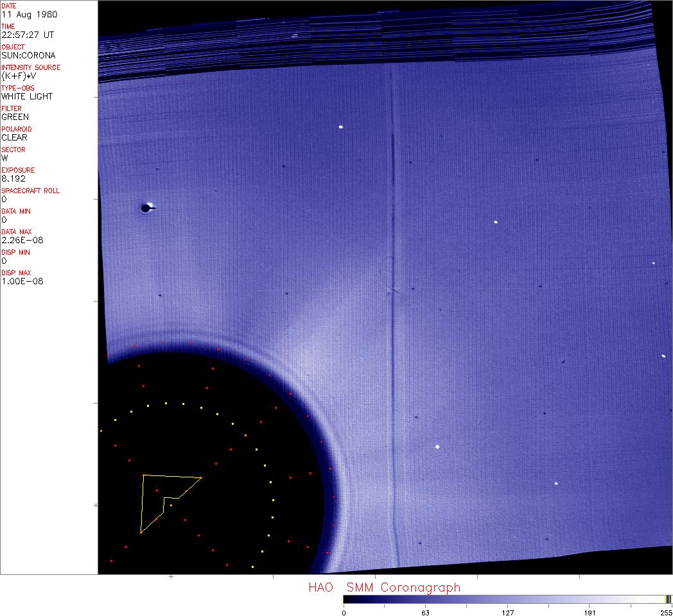Select the DISP MAX value 1.00E-08
The height and width of the screenshot is (616, 673).
coord(22,281)
